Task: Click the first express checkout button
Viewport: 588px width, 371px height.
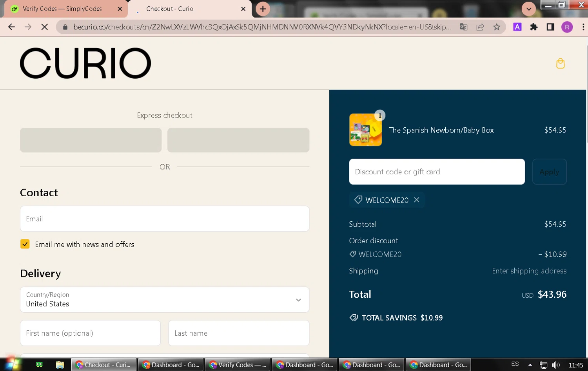Action: tap(91, 140)
